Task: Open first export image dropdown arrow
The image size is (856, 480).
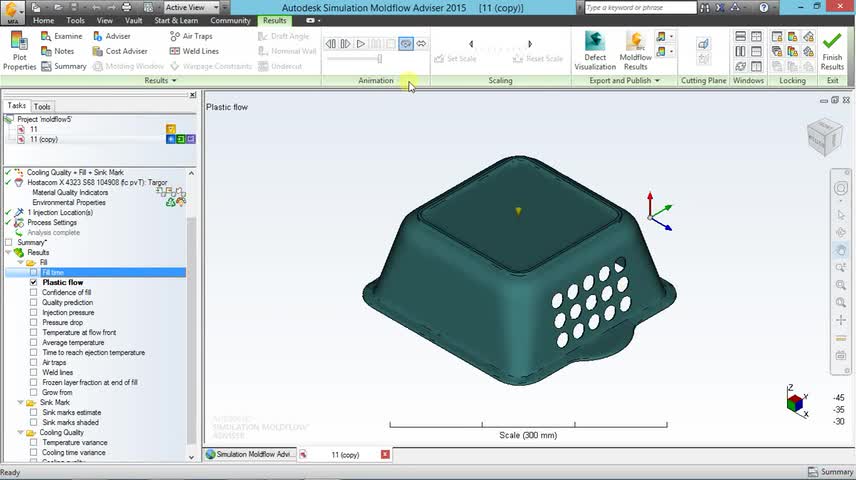Action: (x=671, y=37)
